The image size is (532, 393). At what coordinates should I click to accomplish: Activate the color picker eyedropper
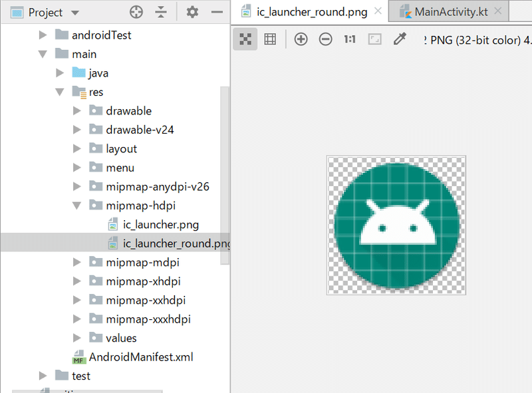(400, 39)
